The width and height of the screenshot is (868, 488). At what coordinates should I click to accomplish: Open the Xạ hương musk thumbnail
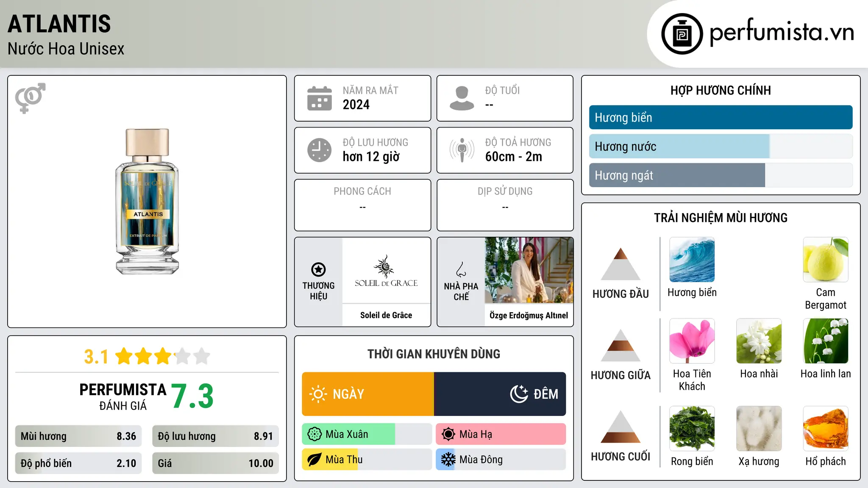[759, 429]
